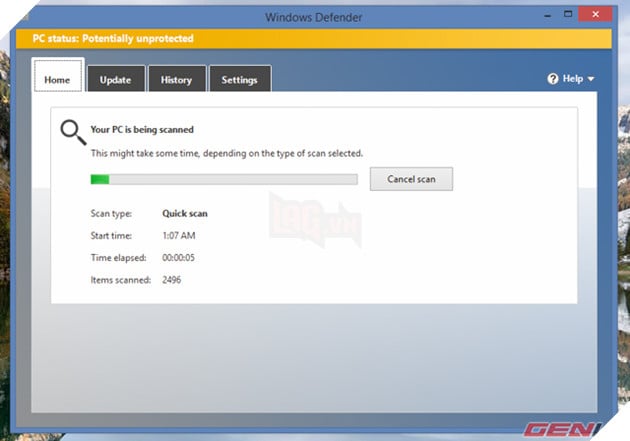Click the 'Quick scan' scan type value
Screen dimensions: 630x441
(185, 213)
